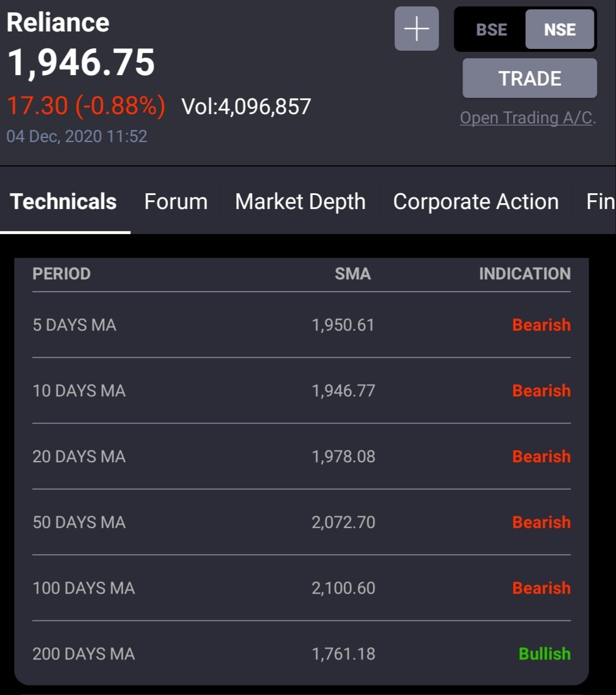
Task: Tap SMA value 1,950.61
Action: pyautogui.click(x=343, y=325)
